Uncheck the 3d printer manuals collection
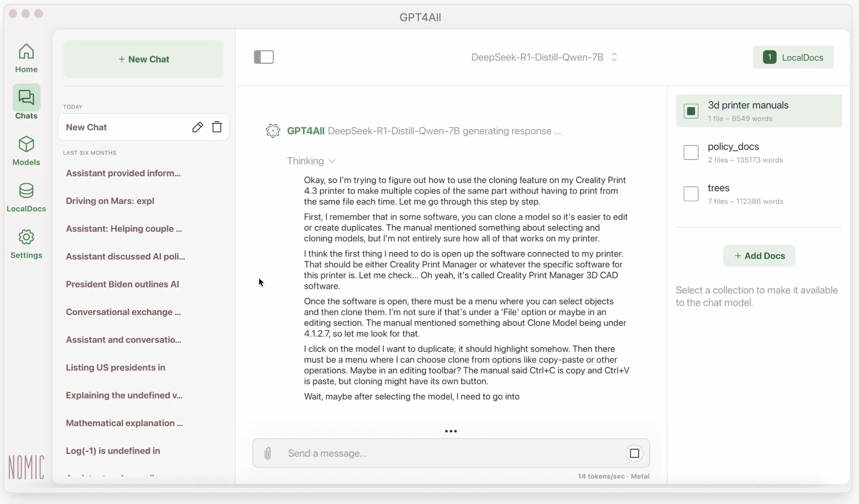Screen dimensions: 859x504 click(691, 111)
